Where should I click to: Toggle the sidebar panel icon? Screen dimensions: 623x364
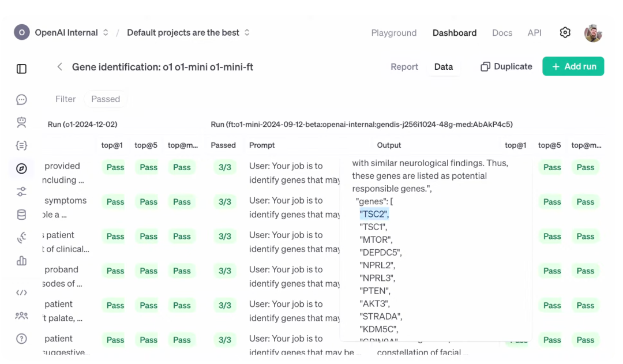coord(21,69)
